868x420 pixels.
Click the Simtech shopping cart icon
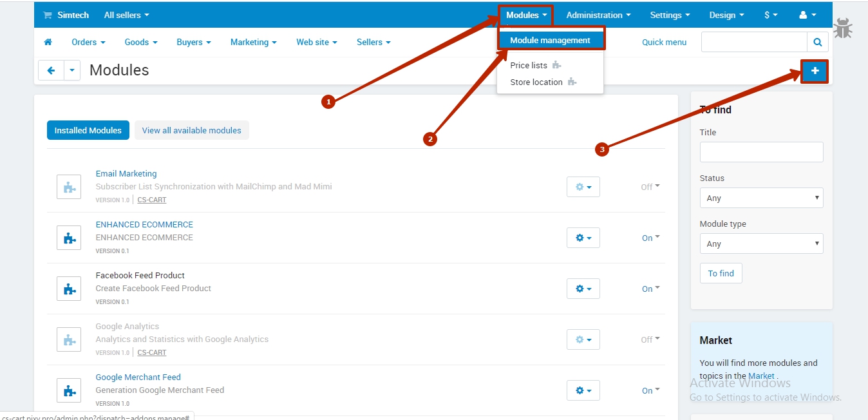(x=47, y=15)
